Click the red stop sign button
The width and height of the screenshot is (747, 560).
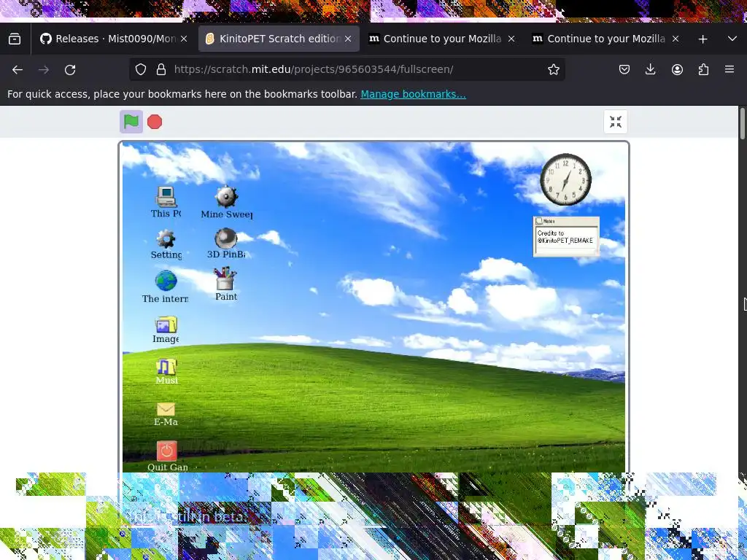pyautogui.click(x=155, y=122)
